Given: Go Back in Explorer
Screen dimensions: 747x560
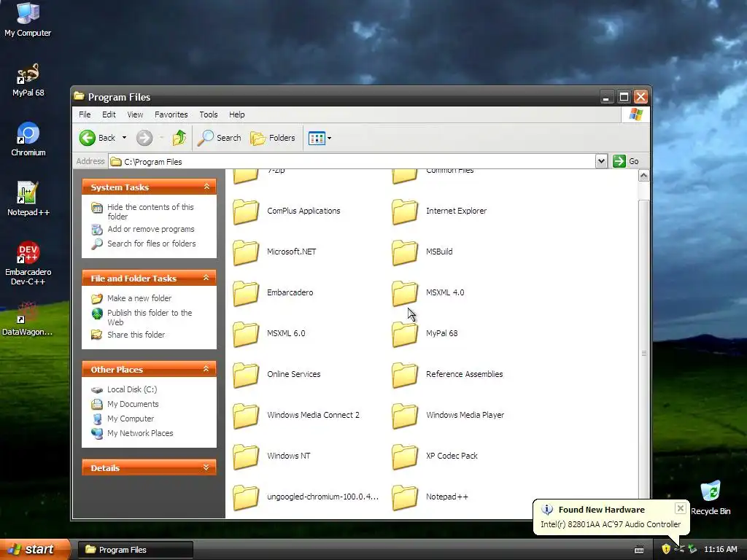Looking at the screenshot, I should tap(97, 138).
